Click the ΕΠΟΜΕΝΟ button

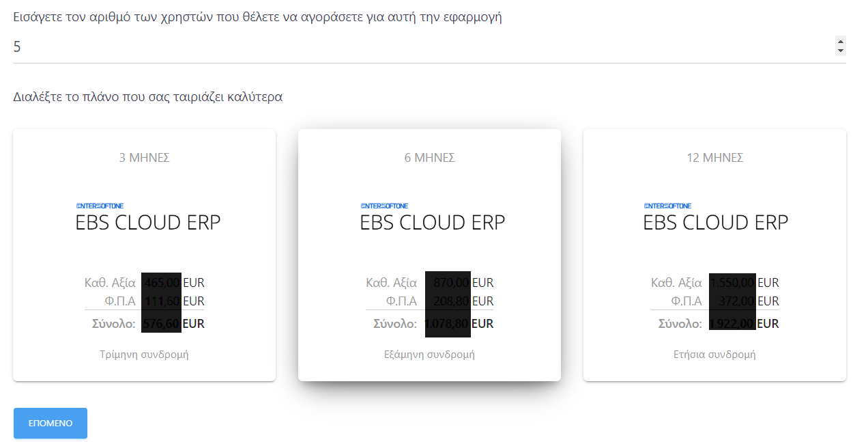(50, 424)
